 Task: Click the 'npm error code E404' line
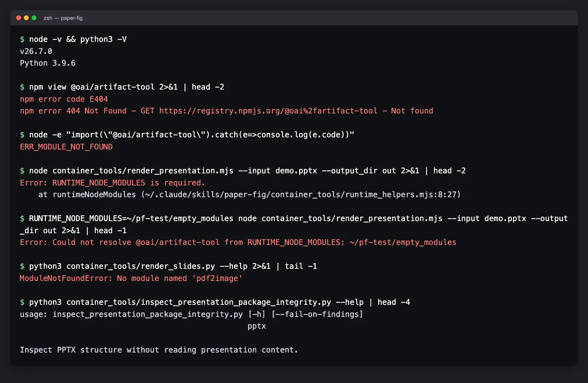(64, 99)
